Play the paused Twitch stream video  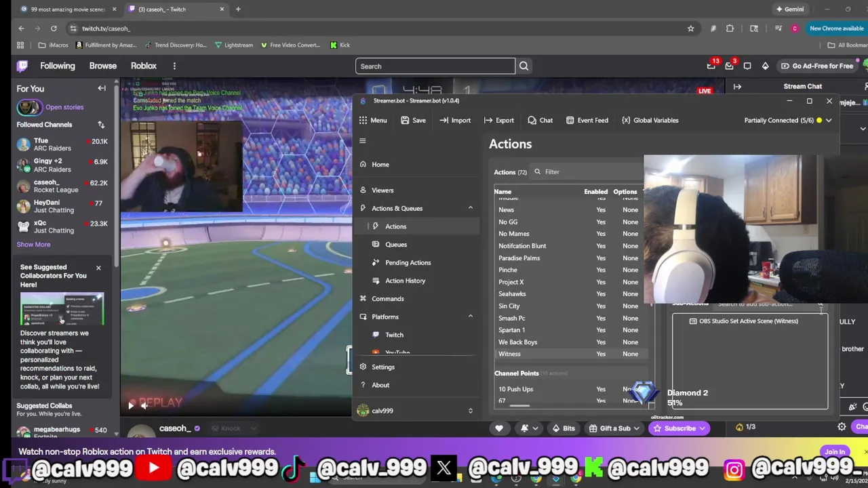tap(131, 405)
